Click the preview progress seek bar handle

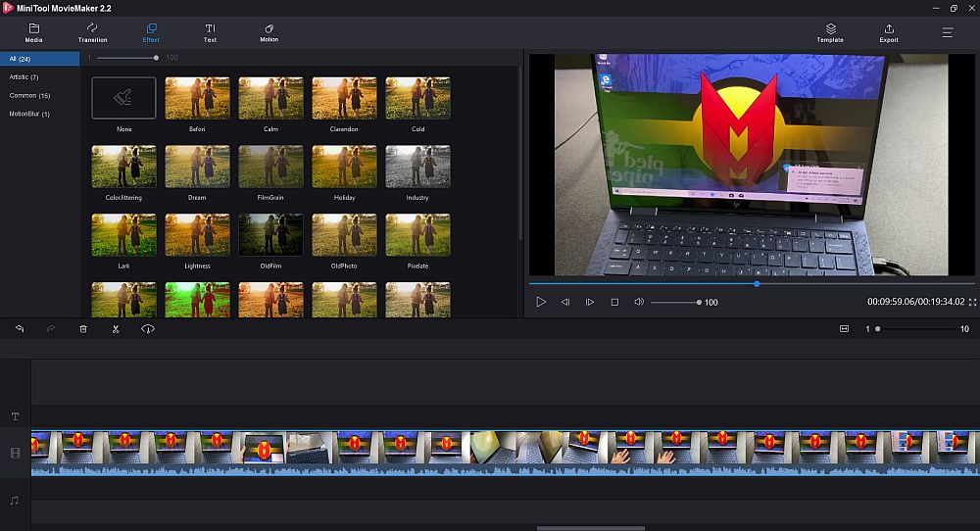click(x=757, y=283)
